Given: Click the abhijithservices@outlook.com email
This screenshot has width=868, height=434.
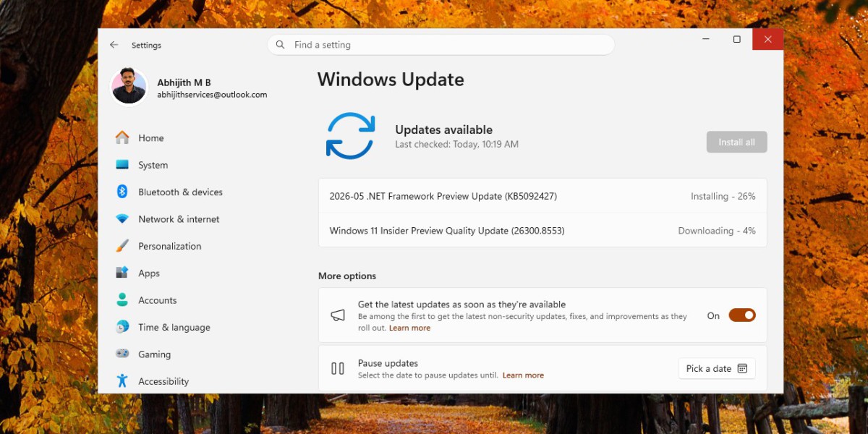Looking at the screenshot, I should (x=212, y=95).
